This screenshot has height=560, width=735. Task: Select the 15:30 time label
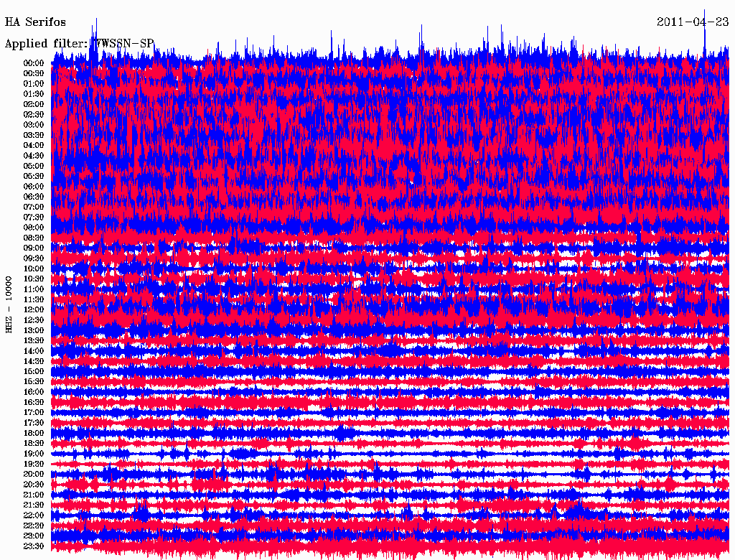point(34,382)
